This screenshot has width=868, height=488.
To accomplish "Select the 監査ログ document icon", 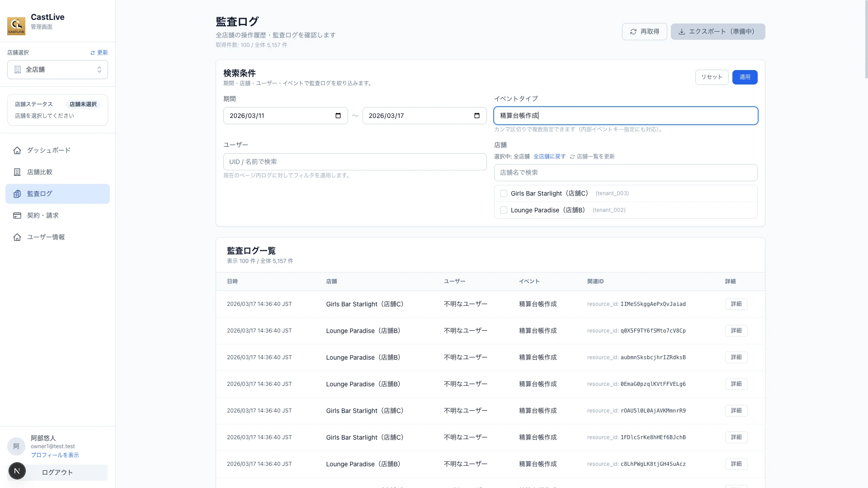I will pos(17,193).
